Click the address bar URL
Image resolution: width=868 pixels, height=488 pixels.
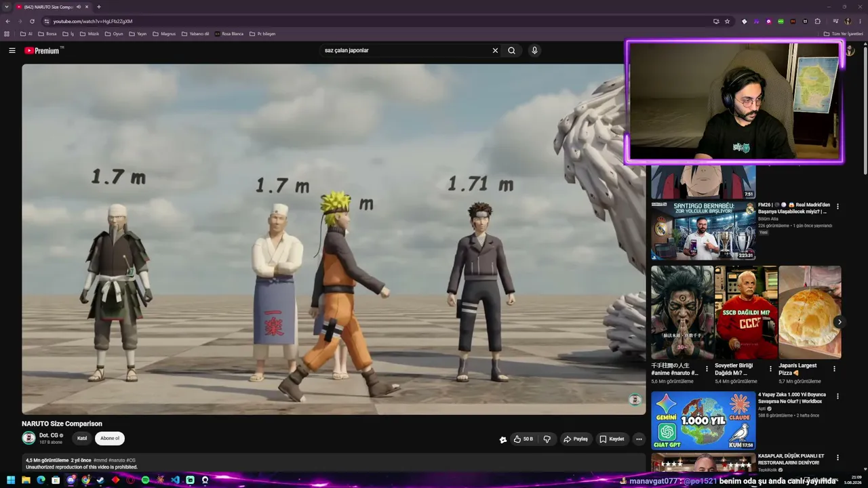93,21
